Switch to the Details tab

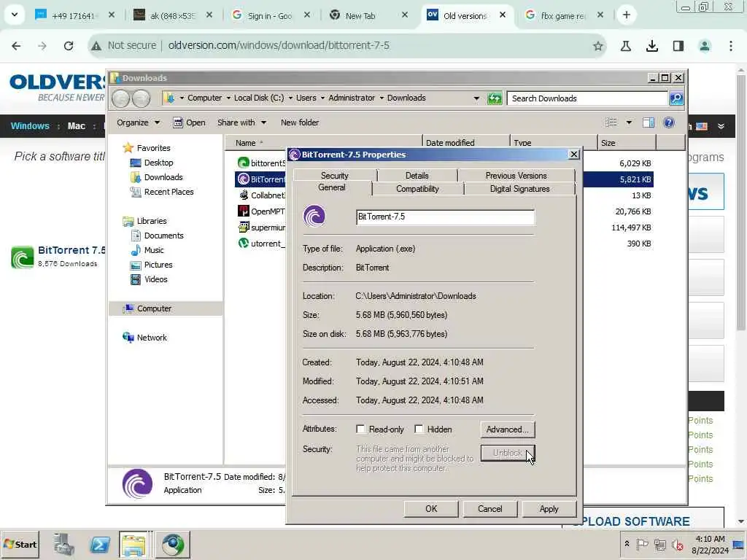[x=417, y=175]
